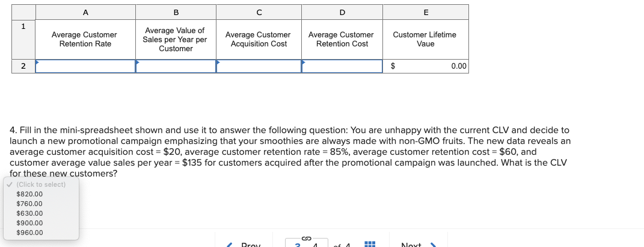Viewport: 644px width, 247px height.
Task: Go back with Prev chevron arrow
Action: (x=230, y=245)
